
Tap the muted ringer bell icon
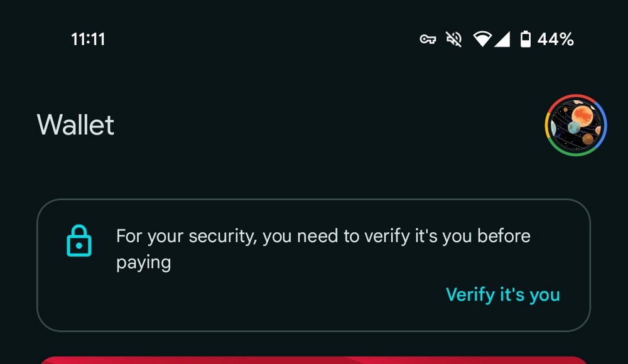coord(453,40)
